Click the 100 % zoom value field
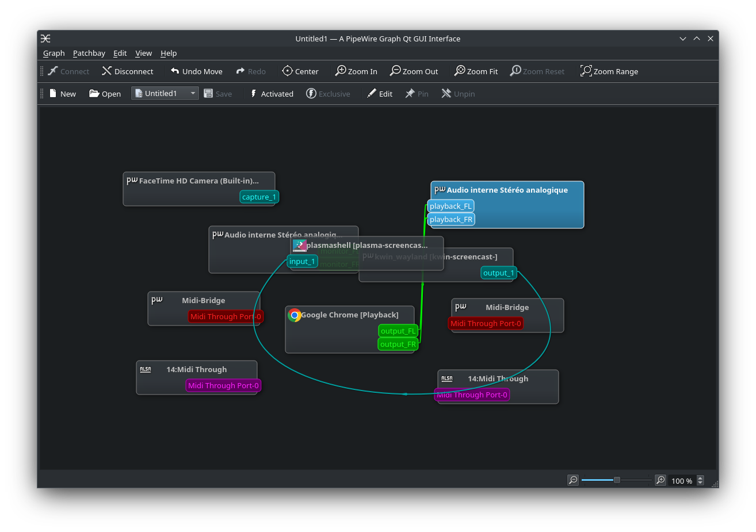The image size is (756, 532). (682, 481)
